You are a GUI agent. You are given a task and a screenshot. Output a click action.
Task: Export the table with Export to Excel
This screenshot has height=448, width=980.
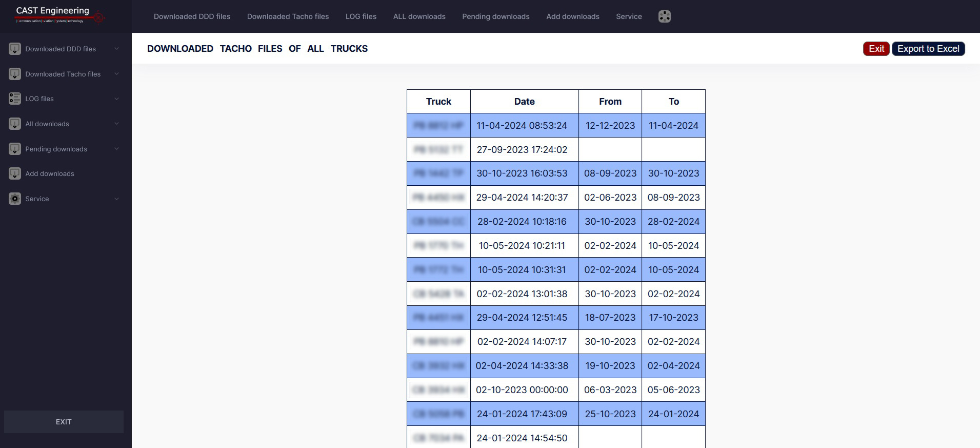click(928, 49)
